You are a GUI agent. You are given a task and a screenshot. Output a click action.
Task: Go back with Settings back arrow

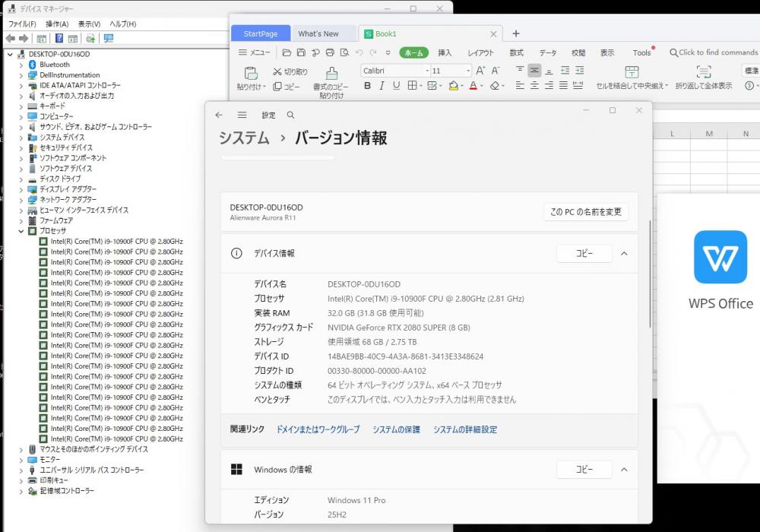(219, 115)
